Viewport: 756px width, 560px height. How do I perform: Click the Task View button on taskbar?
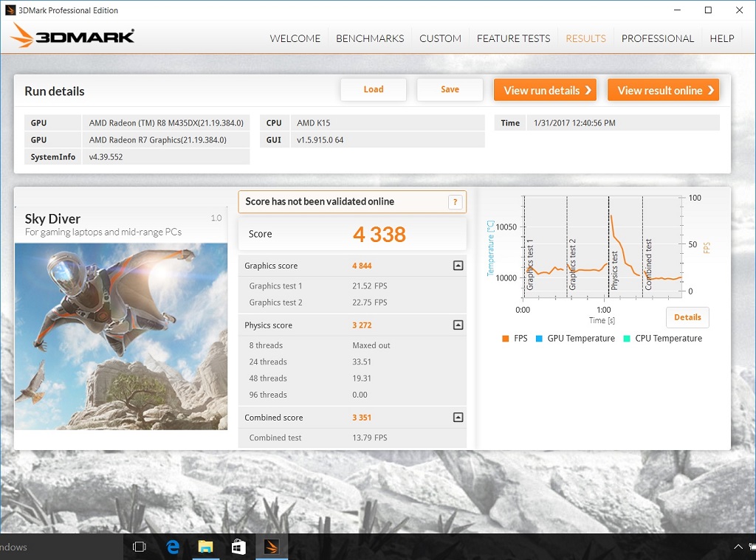[139, 547]
